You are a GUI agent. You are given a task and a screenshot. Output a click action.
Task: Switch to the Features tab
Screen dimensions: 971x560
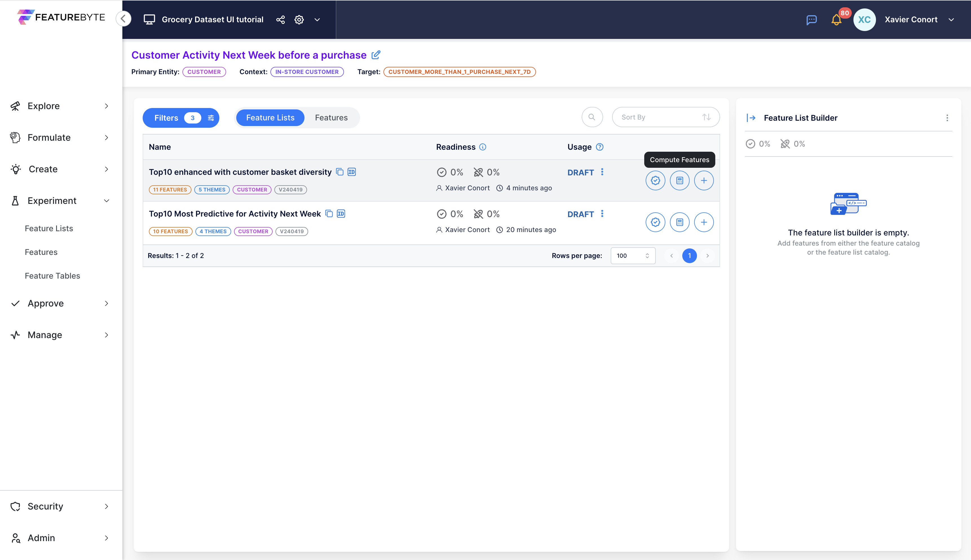[331, 118]
